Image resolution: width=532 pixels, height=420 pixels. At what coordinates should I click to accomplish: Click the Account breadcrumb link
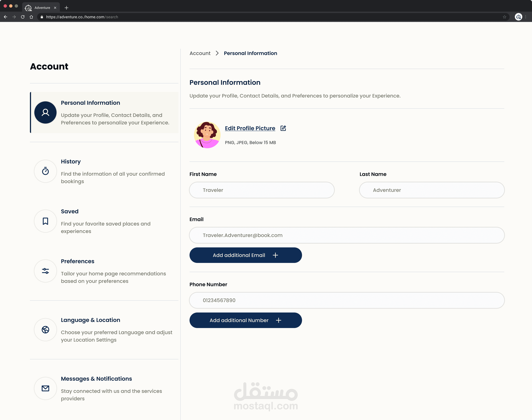coord(200,53)
